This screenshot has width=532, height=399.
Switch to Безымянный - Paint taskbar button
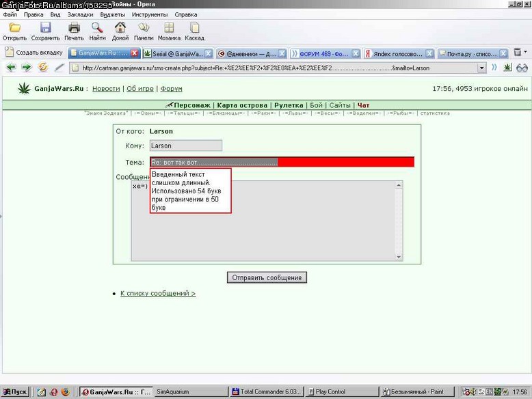point(418,391)
